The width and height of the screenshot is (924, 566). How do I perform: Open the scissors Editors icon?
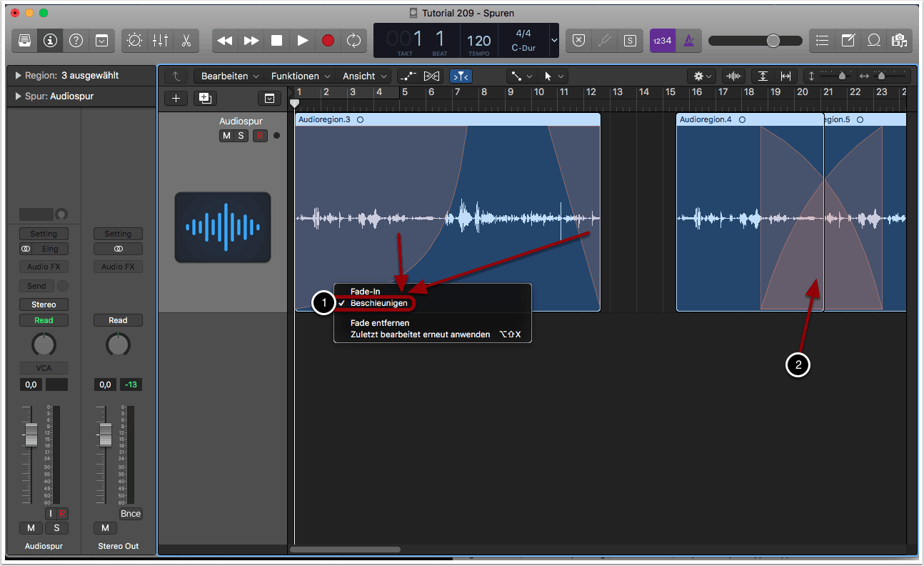pyautogui.click(x=186, y=41)
